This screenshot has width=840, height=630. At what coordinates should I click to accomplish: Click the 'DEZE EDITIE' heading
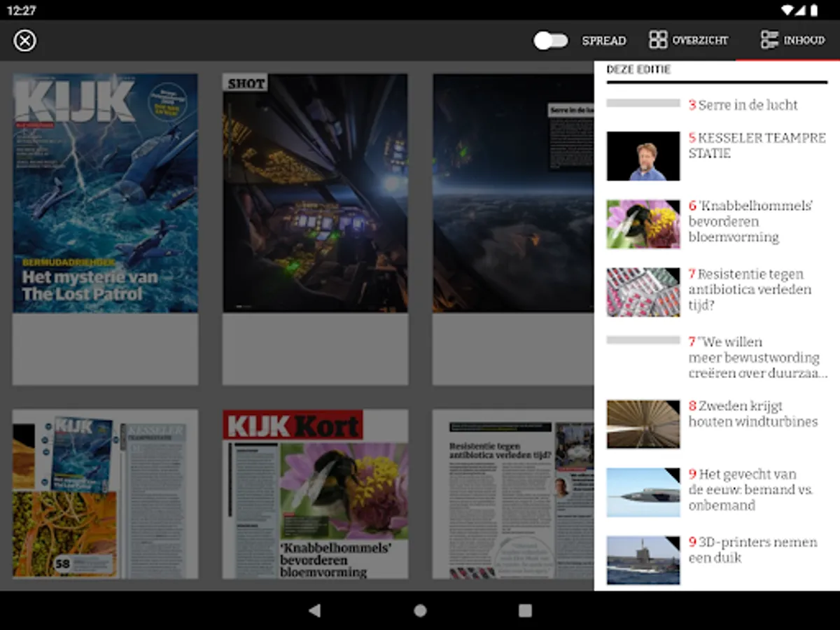tap(638, 69)
